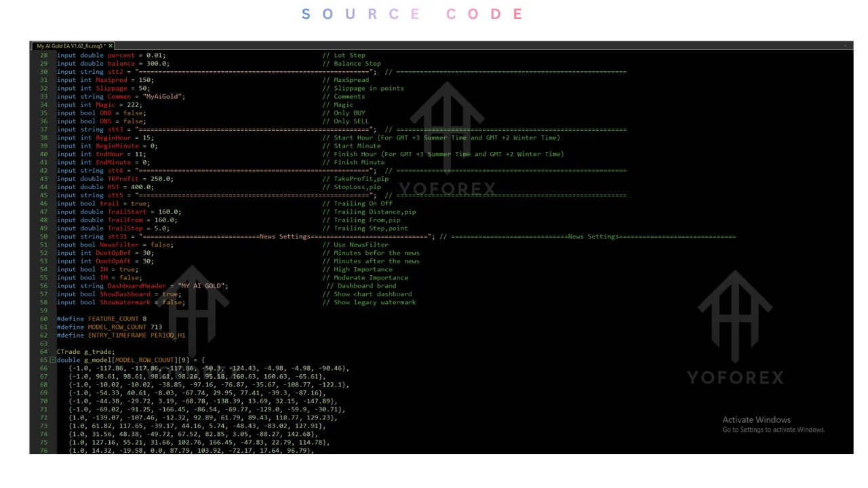Click the '// Use NewsFilter' comment
The height and width of the screenshot is (488, 868).
coord(356,245)
